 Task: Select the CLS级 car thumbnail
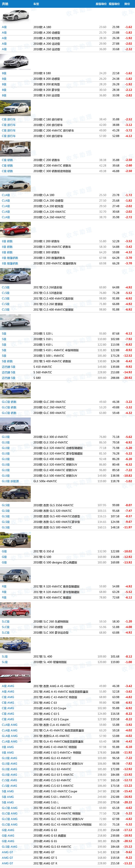click(x=15, y=276)
